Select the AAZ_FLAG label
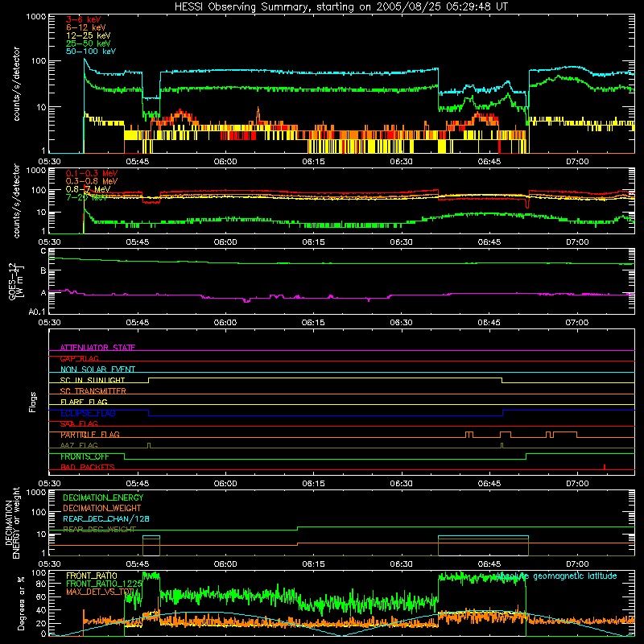The height and width of the screenshot is (644, 644). tap(79, 446)
